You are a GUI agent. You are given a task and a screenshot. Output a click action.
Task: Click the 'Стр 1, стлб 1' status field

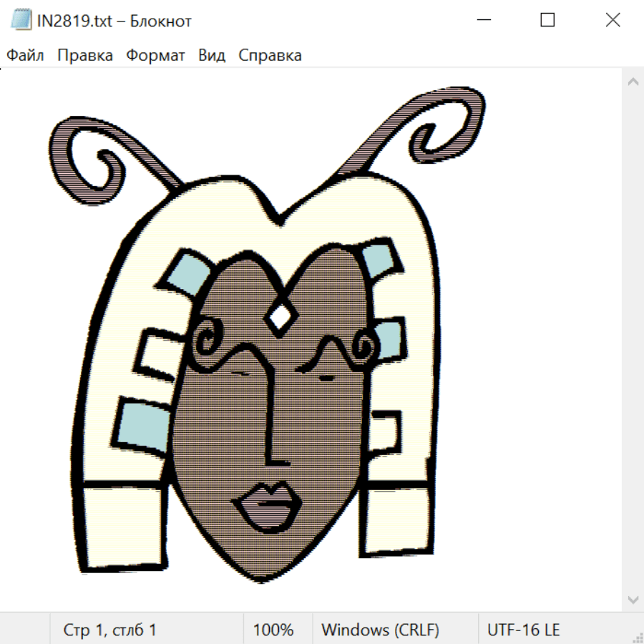110,630
